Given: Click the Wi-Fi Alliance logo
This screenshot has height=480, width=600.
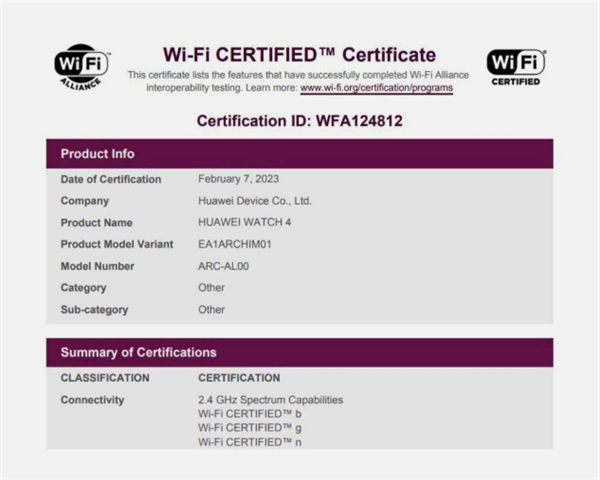Looking at the screenshot, I should [x=82, y=67].
